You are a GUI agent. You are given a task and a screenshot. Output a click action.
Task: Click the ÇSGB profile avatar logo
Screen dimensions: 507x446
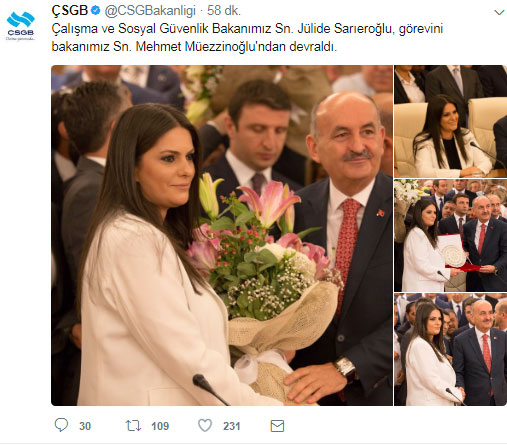20,25
